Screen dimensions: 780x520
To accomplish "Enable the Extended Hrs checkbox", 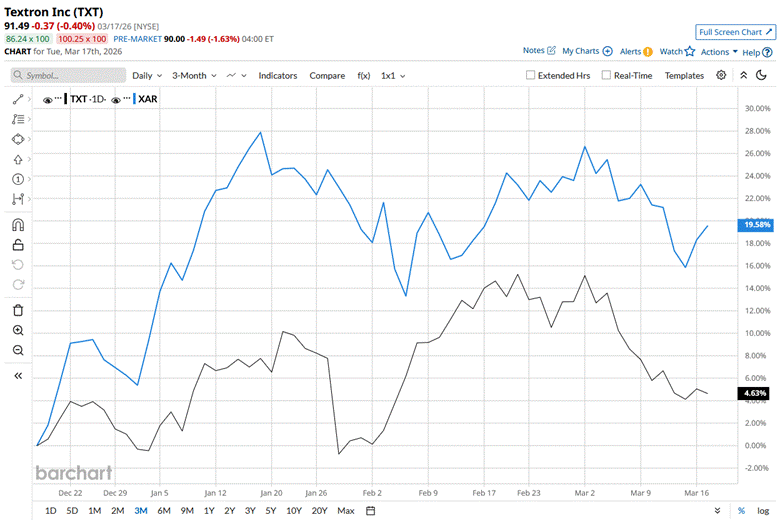I will coord(531,75).
